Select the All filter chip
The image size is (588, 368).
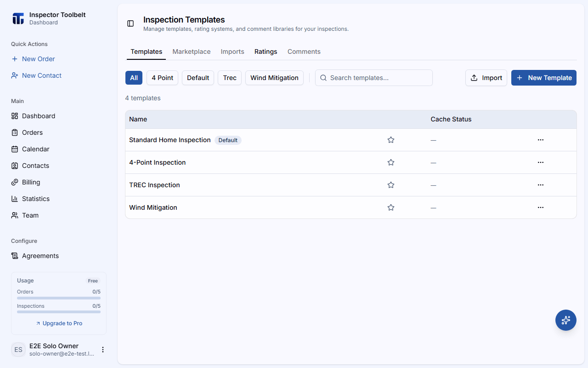(x=134, y=78)
